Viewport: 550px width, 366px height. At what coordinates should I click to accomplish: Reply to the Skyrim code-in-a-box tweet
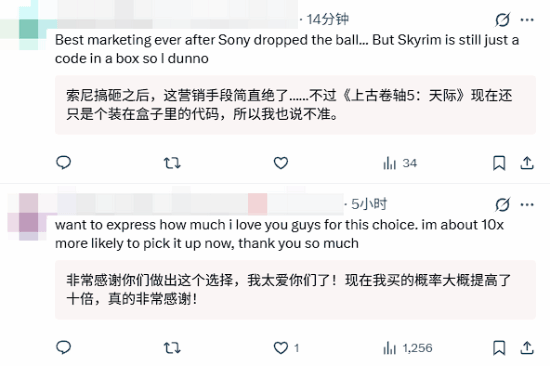(63, 163)
